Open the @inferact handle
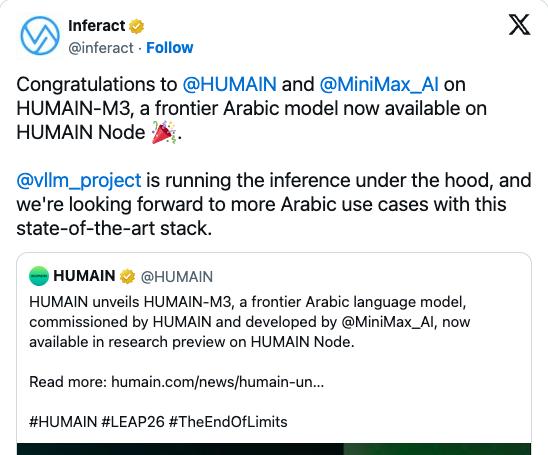Screen dimensions: 548x455 point(101,48)
